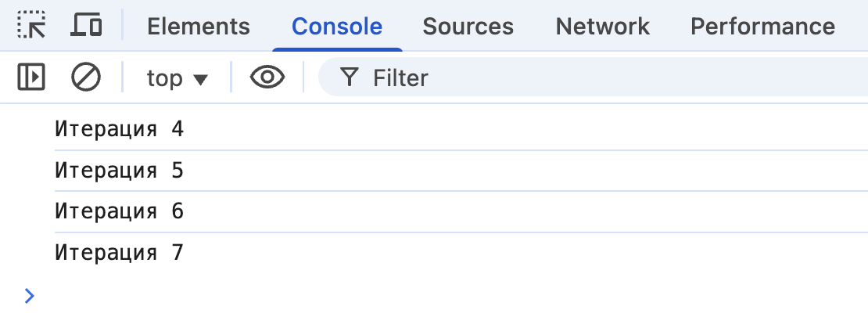This screenshot has width=868, height=335.
Task: Open the Performance tab
Action: coord(762,27)
